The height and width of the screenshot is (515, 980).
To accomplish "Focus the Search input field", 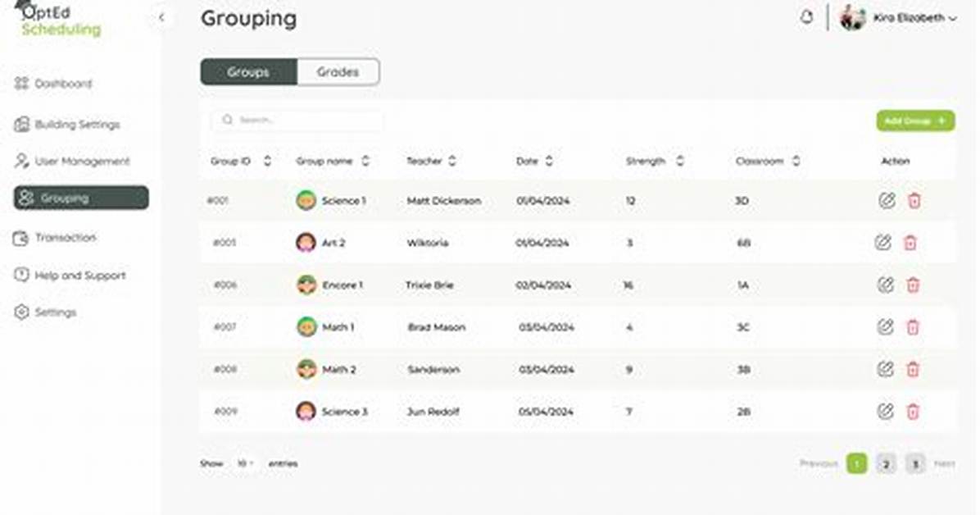I will click(x=297, y=120).
